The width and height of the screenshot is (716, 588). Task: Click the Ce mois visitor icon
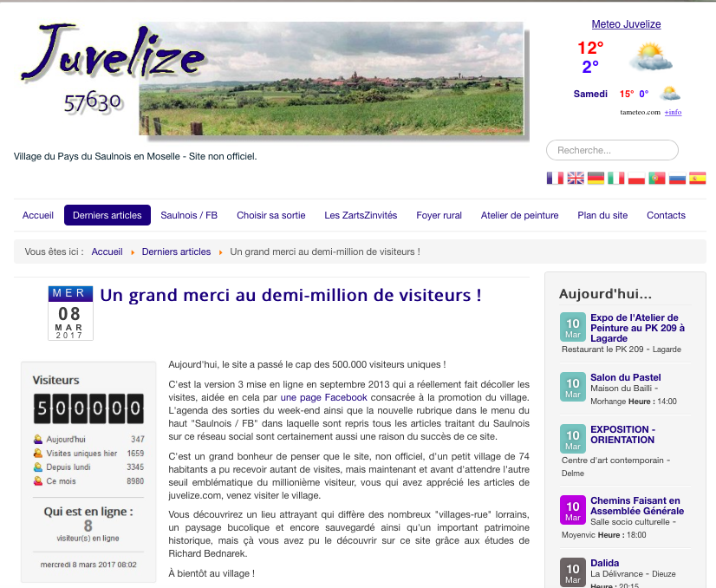(38, 481)
